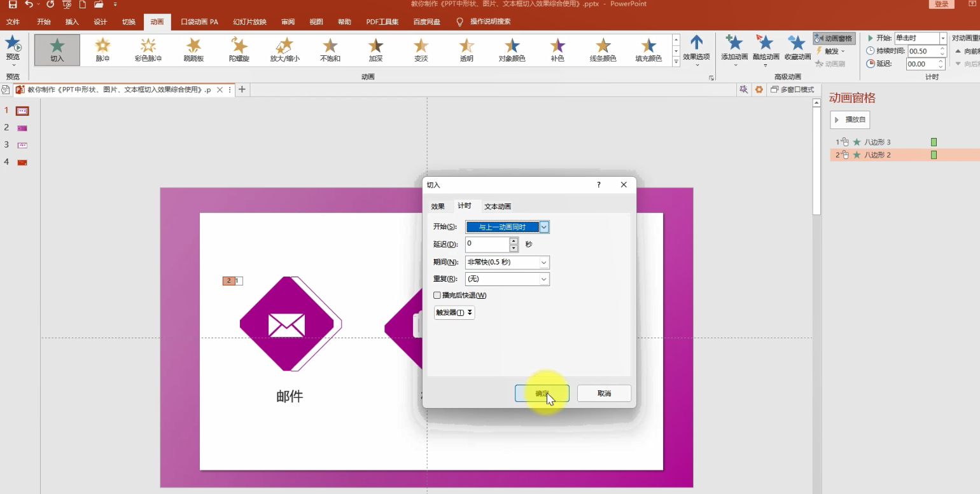980x494 pixels.
Task: Apply the 放大/缩小 animation effect
Action: (x=284, y=50)
